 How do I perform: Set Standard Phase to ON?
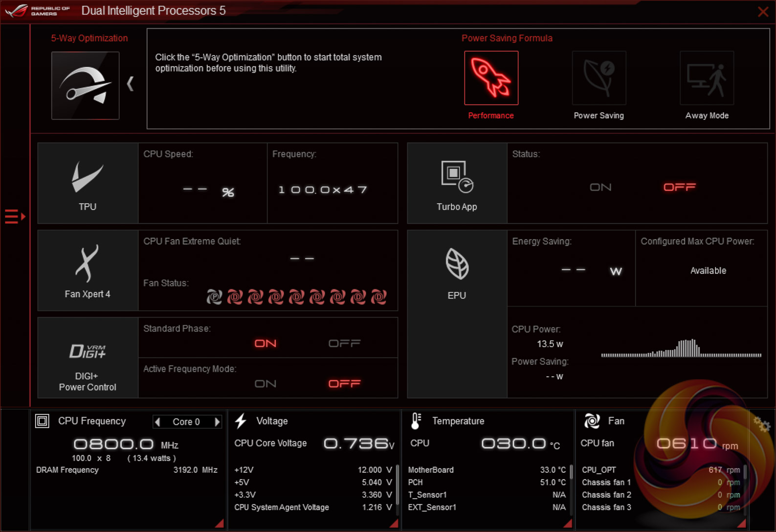[x=266, y=343]
